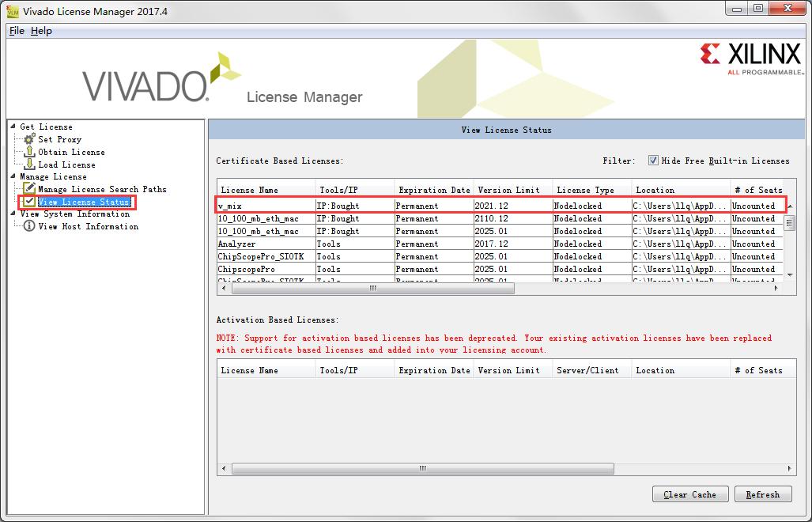Click the View License Status checkmark icon
The image size is (812, 522).
[29, 202]
